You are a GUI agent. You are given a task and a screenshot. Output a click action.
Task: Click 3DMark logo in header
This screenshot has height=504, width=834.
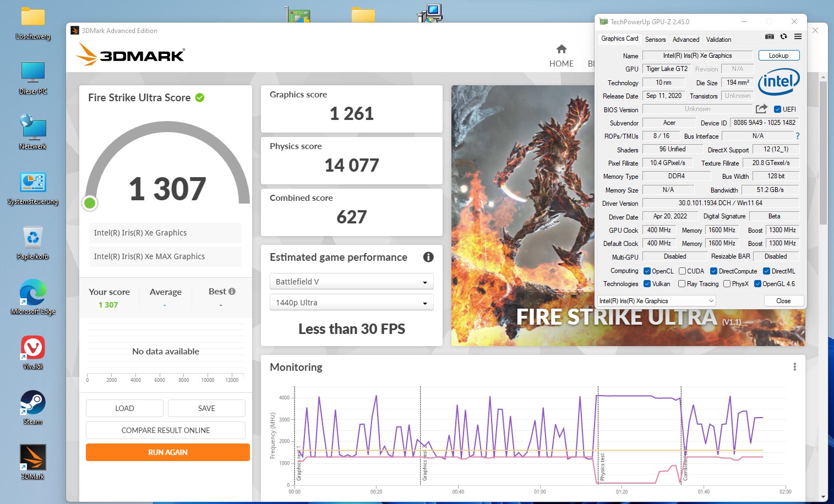click(130, 54)
